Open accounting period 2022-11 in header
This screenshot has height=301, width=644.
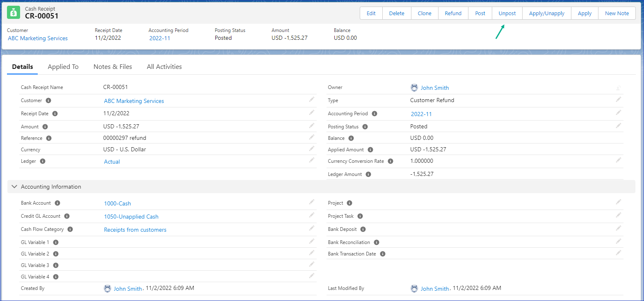(x=160, y=38)
